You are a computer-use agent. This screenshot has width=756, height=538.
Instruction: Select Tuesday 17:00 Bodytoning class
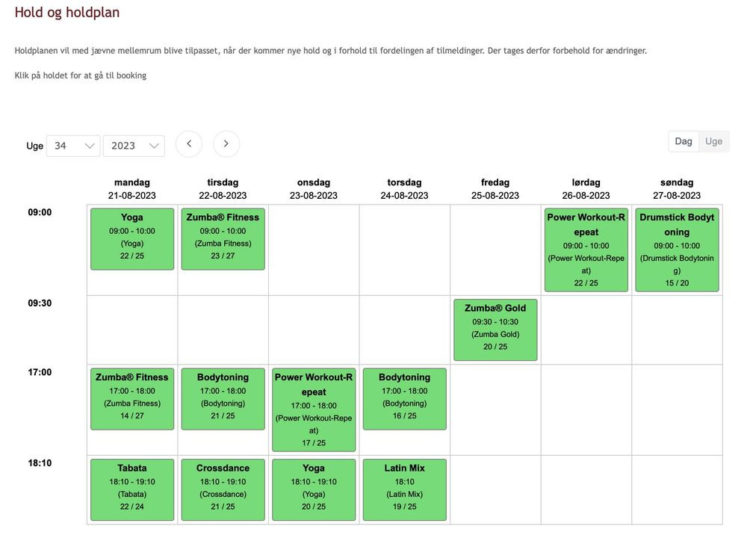point(223,399)
